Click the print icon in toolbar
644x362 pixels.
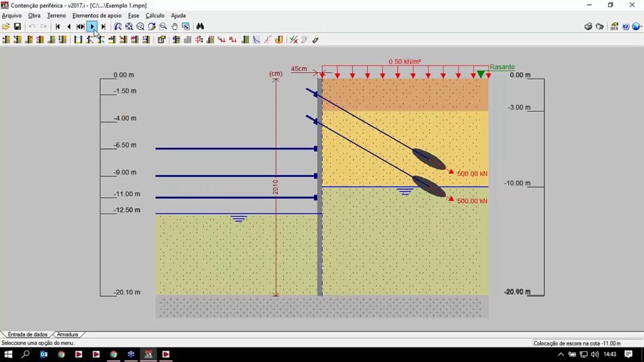(x=588, y=26)
